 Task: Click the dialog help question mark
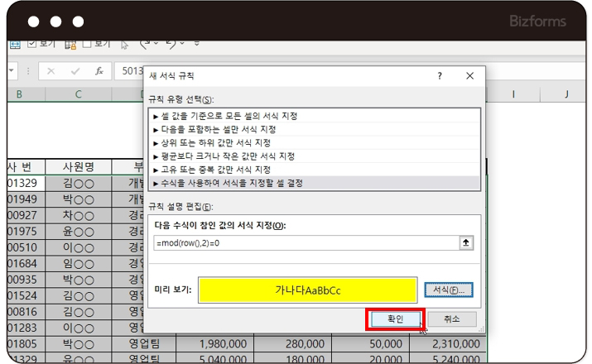[439, 75]
